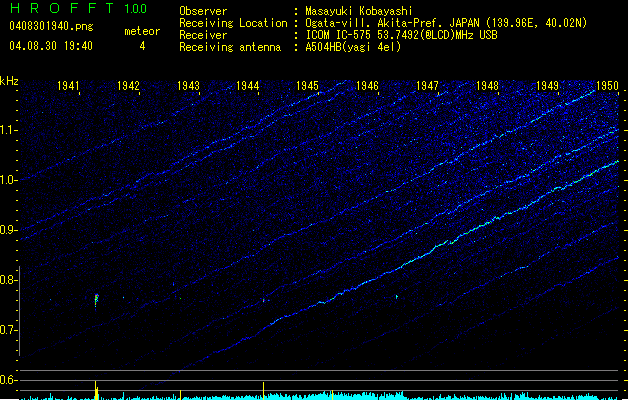Click the 1946 time axis label
Viewport: 629px width, 400px height.
pos(367,86)
